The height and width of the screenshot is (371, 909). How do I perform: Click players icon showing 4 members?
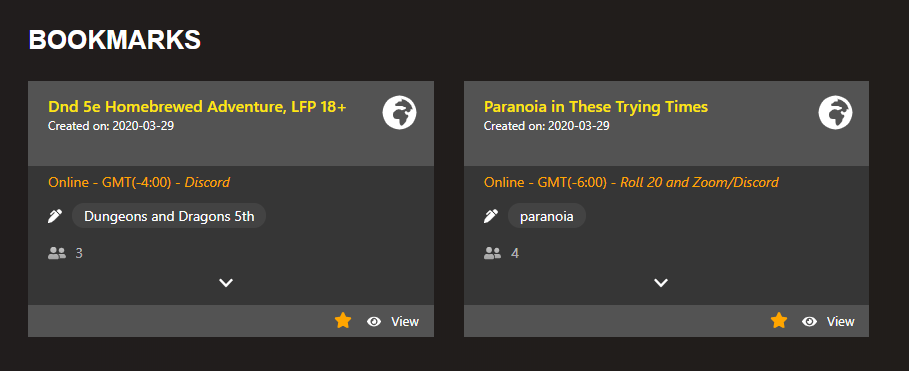coord(492,253)
